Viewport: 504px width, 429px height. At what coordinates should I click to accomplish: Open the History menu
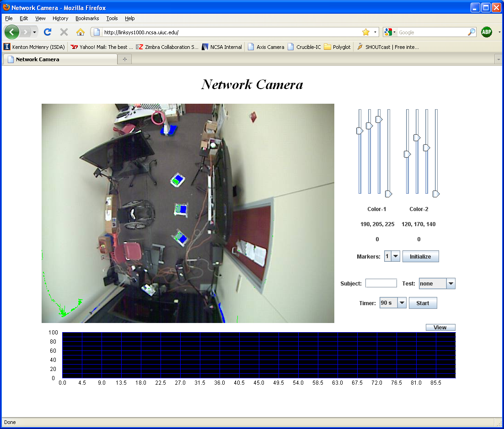[60, 18]
